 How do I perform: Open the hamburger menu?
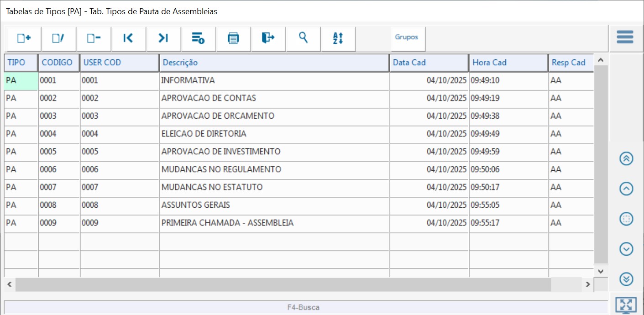[x=625, y=37]
